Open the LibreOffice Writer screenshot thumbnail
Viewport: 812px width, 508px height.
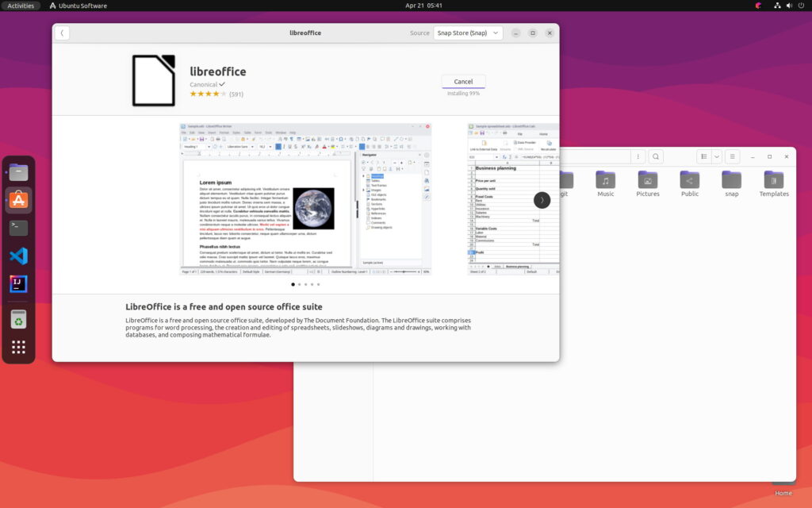pos(305,199)
